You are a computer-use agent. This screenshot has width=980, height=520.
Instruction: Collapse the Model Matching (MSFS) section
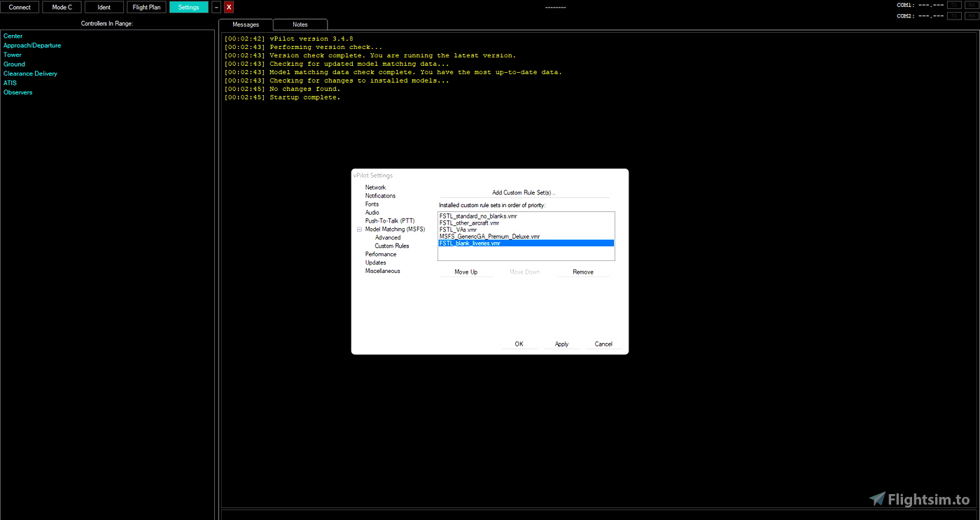[358, 229]
